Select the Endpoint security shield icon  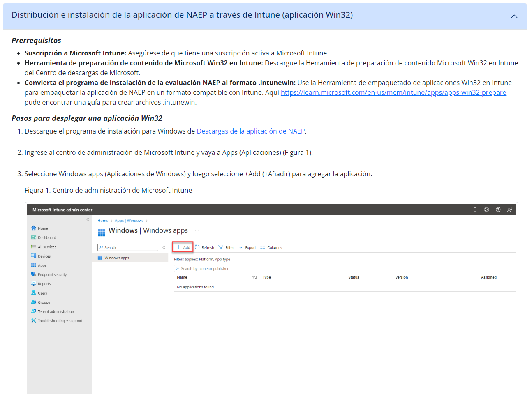(34, 274)
